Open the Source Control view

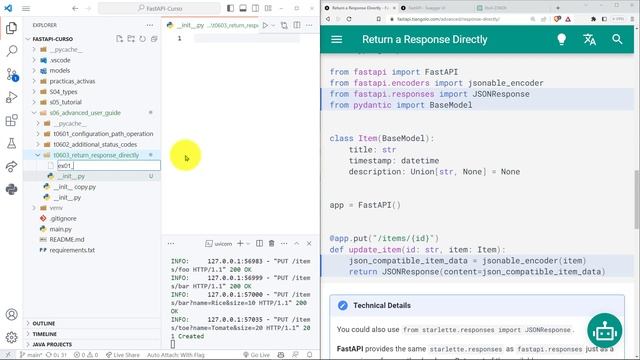[11, 74]
